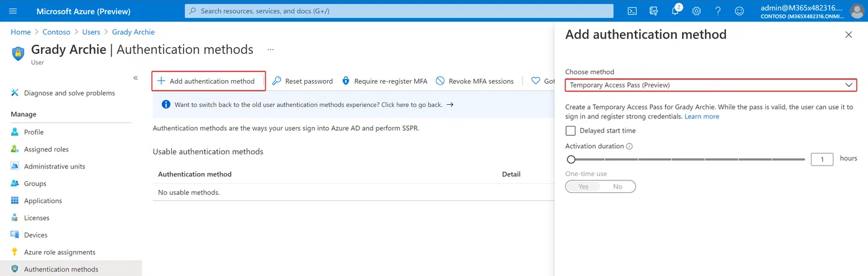Set One-time use to No
The image size is (868, 276).
[618, 186]
